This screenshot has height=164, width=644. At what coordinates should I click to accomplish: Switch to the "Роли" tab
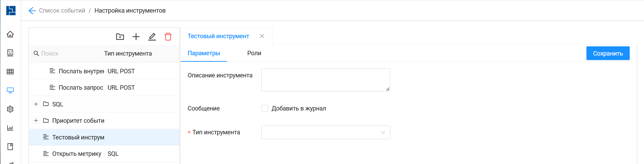coord(254,53)
